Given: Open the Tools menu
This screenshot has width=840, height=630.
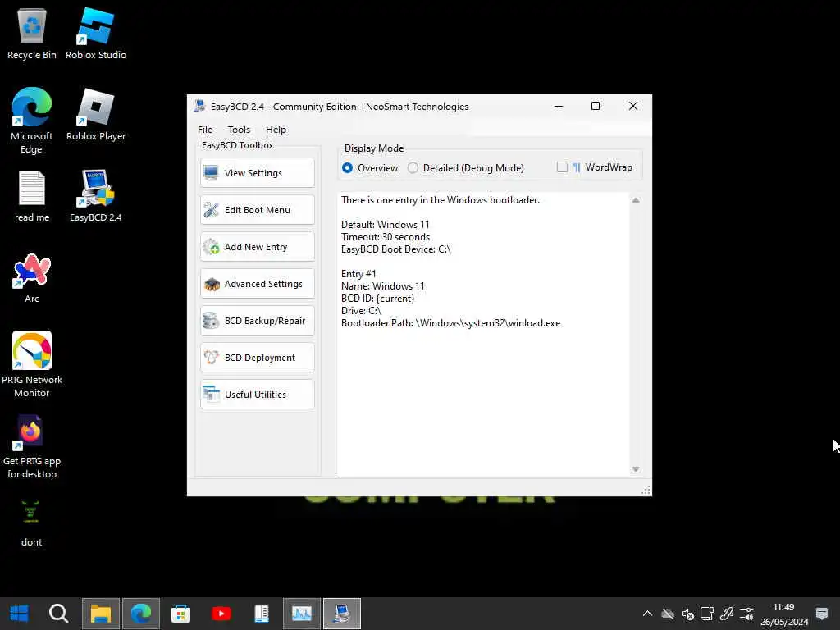Looking at the screenshot, I should pyautogui.click(x=239, y=130).
